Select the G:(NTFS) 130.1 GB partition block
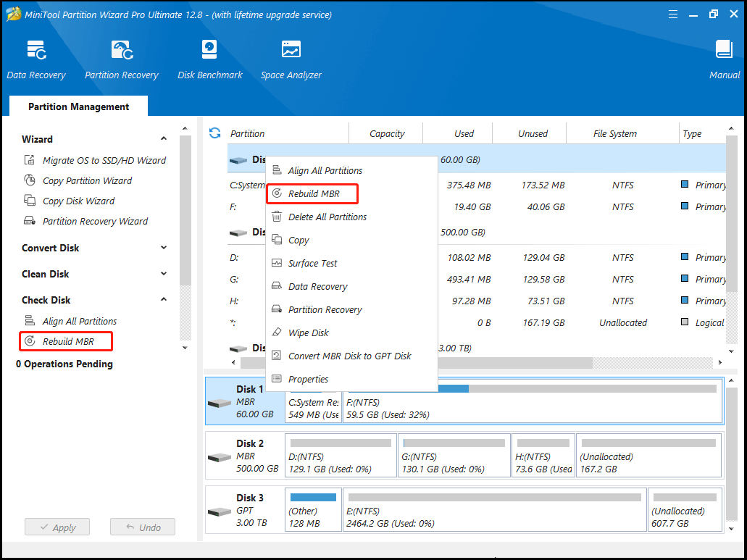Viewport: 747px width, 560px height. point(454,455)
